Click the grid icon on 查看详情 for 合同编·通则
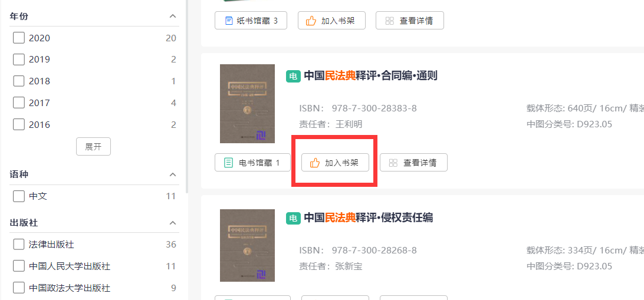The image size is (644, 300). tap(393, 163)
